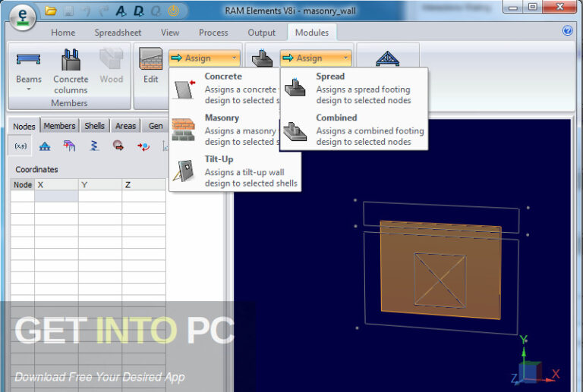Image resolution: width=583 pixels, height=392 pixels.
Task: Click the spring icon in Nodes toolbar
Action: point(94,146)
